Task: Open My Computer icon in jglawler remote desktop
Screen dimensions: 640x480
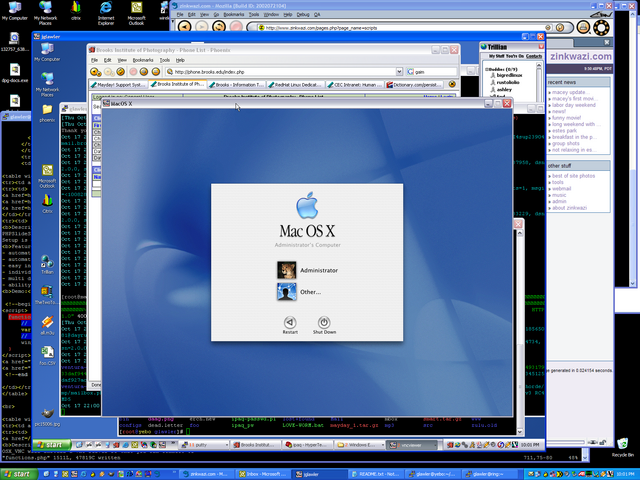Action: 47,52
